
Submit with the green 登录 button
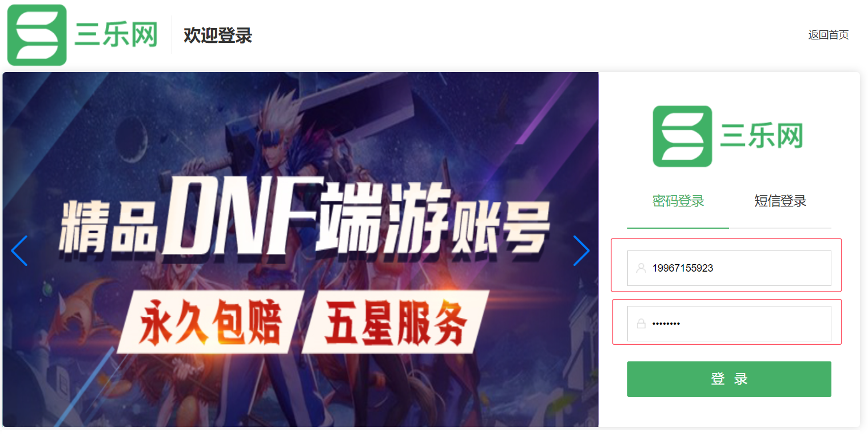(729, 379)
